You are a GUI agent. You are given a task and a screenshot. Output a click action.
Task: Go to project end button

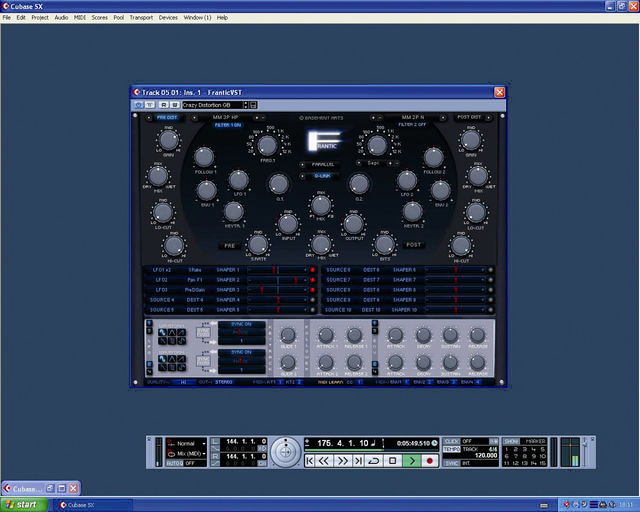(358, 461)
